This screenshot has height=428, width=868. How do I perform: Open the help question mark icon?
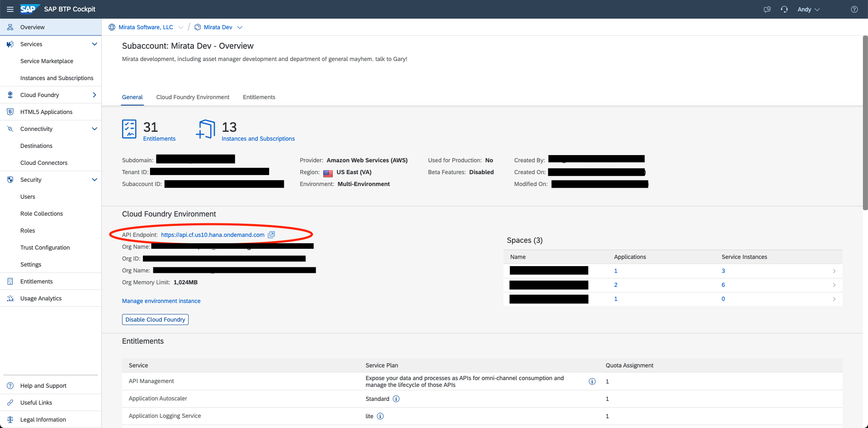pos(854,9)
